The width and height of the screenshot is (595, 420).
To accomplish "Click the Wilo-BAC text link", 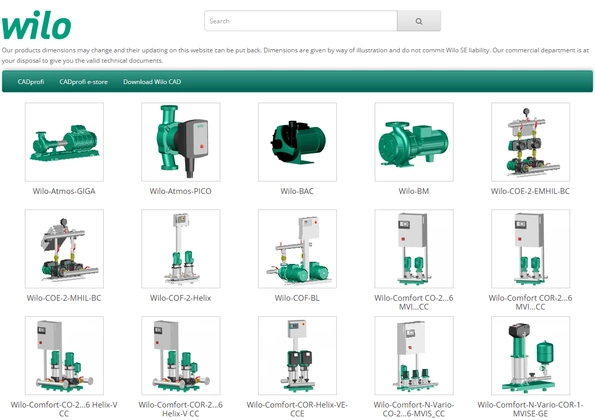I will tap(297, 191).
